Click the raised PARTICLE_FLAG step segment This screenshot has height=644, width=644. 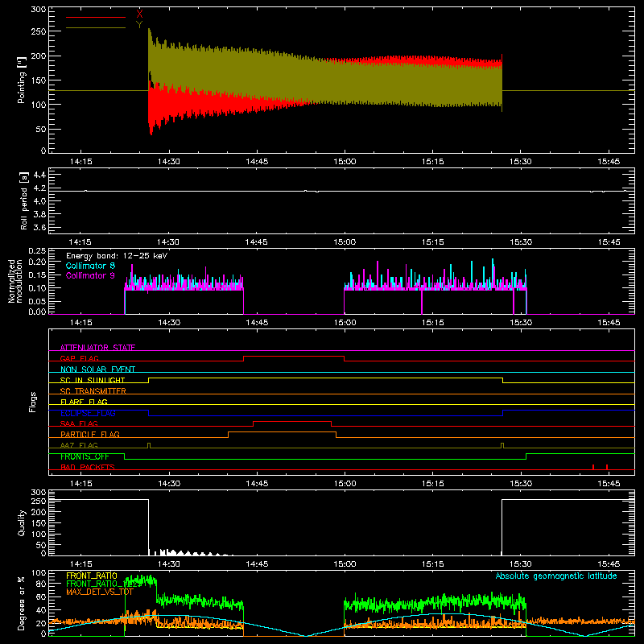coord(282,432)
